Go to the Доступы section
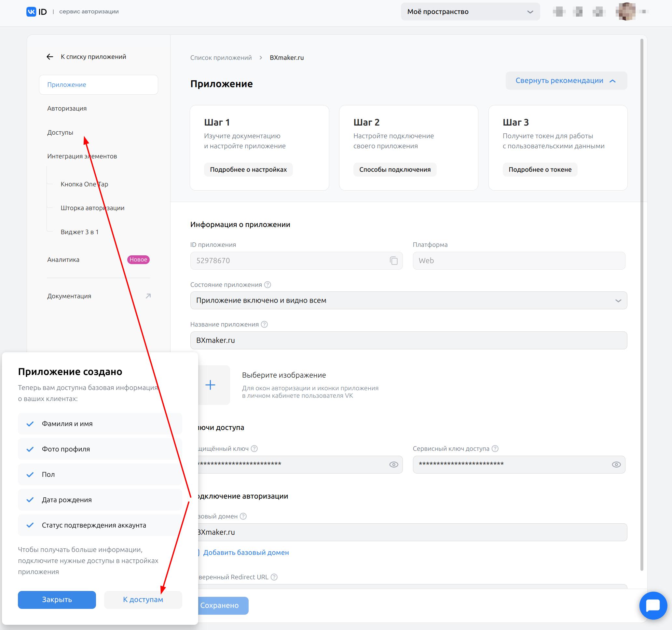 click(x=60, y=132)
